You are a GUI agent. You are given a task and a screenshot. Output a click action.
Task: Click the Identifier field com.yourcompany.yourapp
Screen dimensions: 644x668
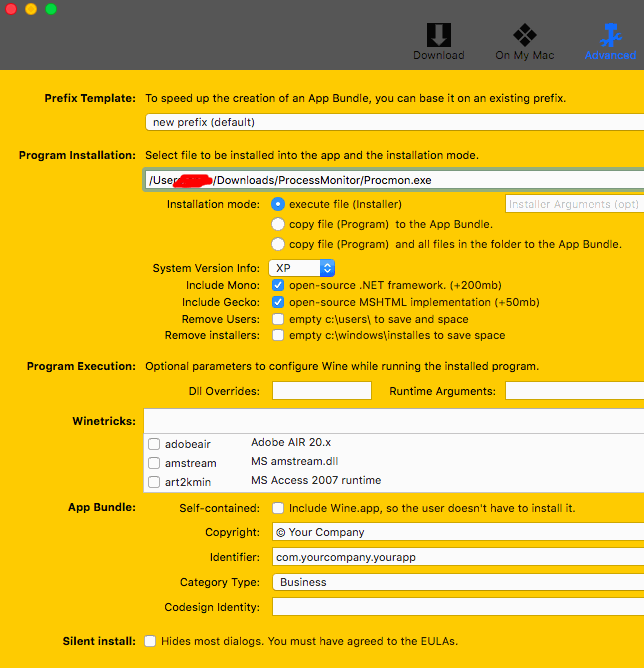(x=457, y=557)
